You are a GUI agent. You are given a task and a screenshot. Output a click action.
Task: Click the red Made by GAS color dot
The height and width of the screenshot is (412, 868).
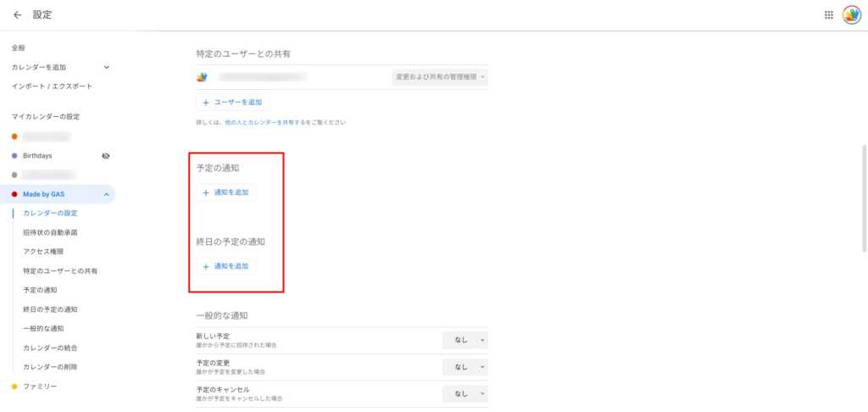[14, 195]
